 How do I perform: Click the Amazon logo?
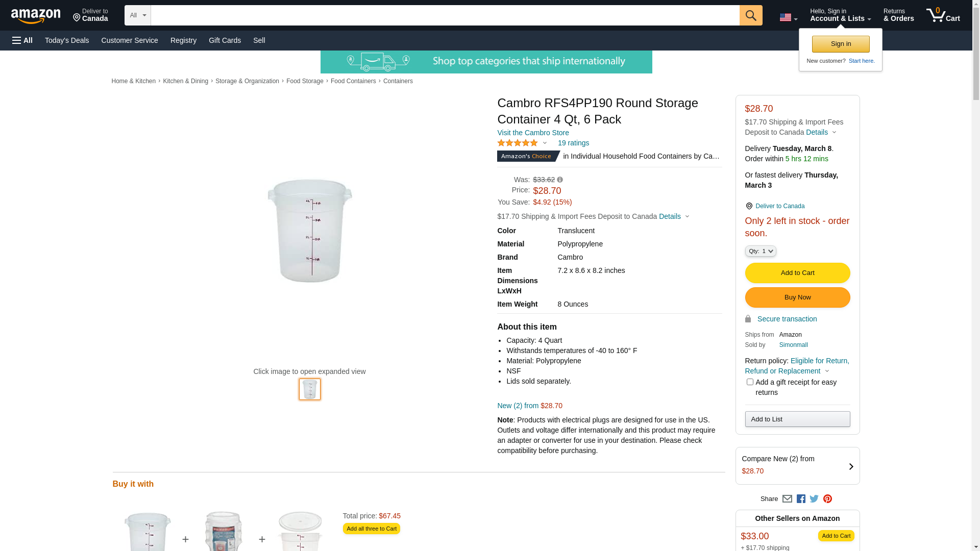[x=36, y=16]
